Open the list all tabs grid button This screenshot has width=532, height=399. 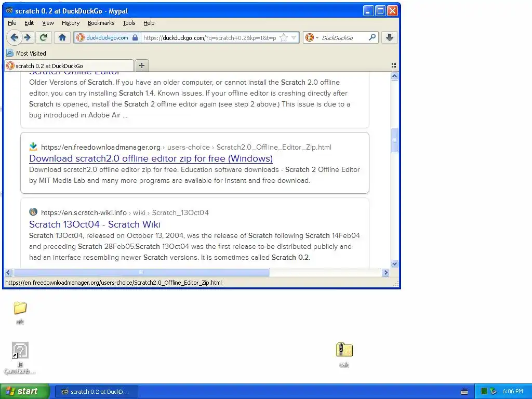394,65
